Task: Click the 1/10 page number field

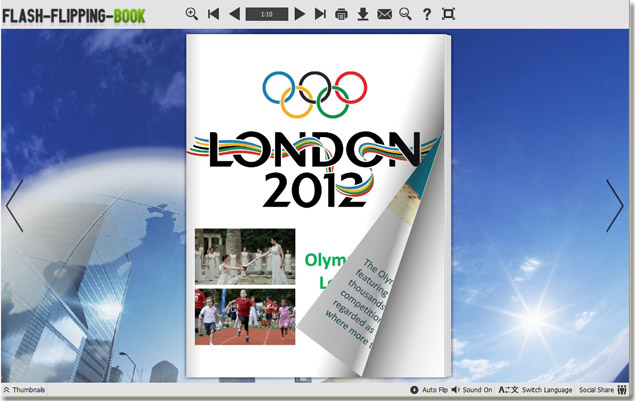Action: [x=267, y=14]
